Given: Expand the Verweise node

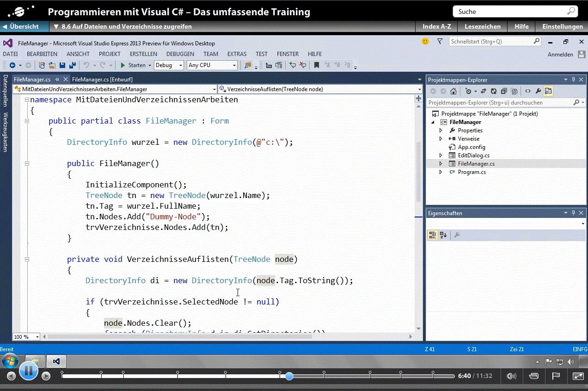Looking at the screenshot, I should click(x=441, y=139).
